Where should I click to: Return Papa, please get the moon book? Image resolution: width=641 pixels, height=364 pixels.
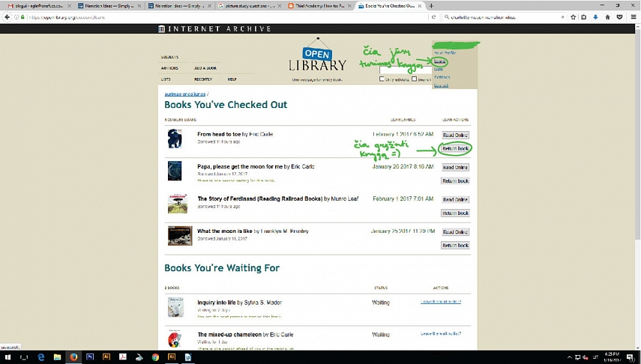[x=455, y=181]
